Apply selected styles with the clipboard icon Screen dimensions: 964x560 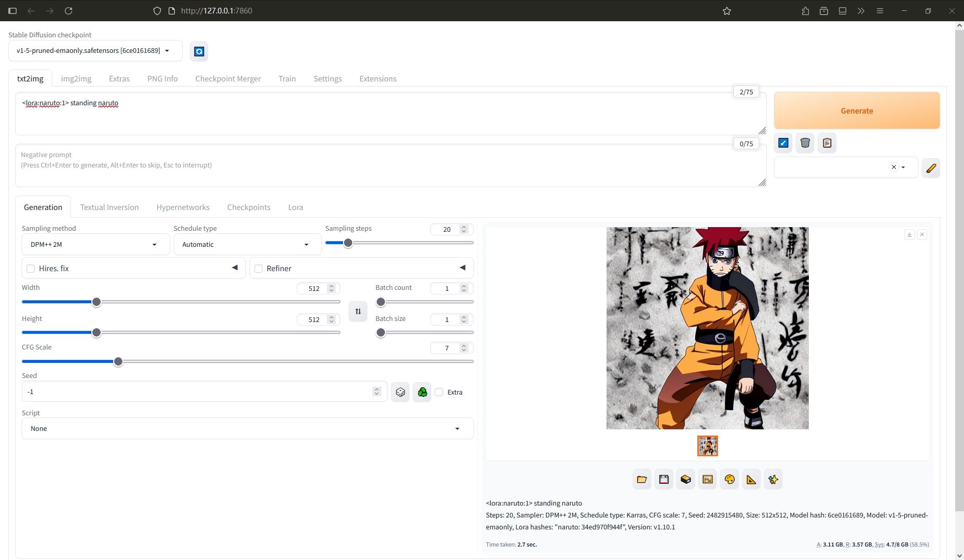click(x=827, y=143)
